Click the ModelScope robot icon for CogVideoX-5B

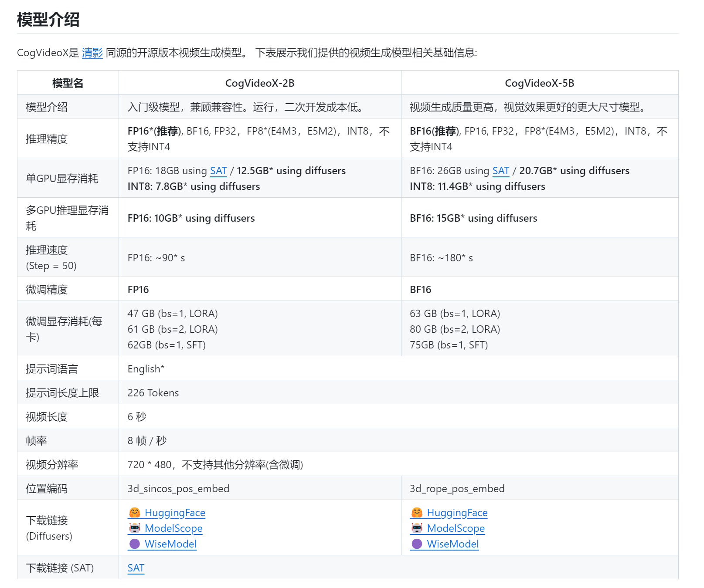coord(417,528)
